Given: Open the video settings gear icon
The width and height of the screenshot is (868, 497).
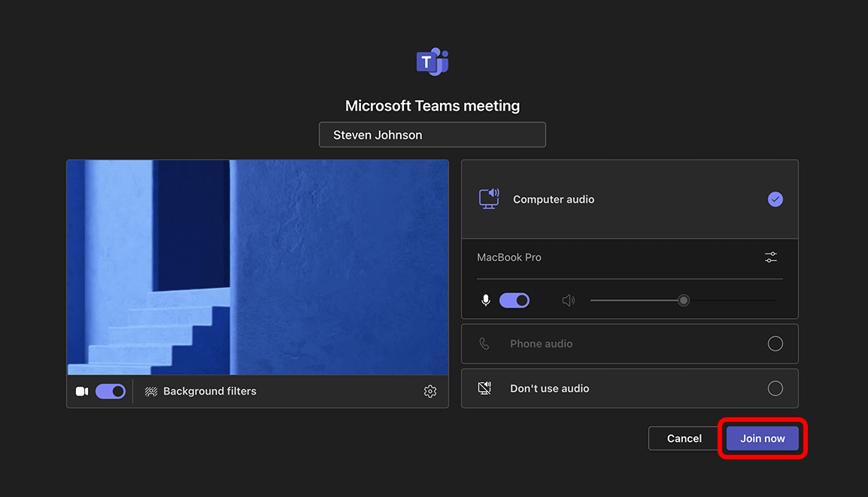Looking at the screenshot, I should point(430,391).
